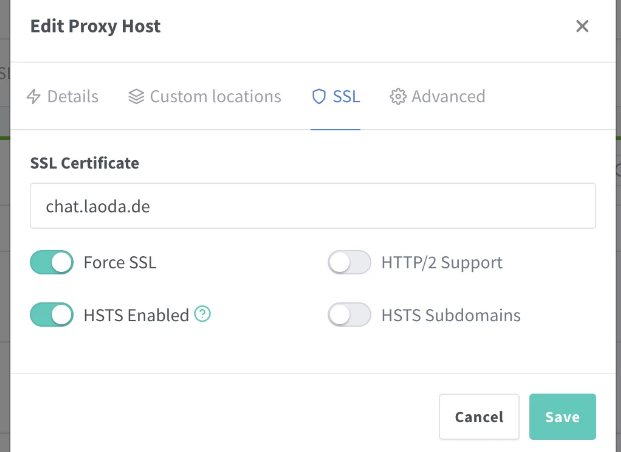Image resolution: width=621 pixels, height=452 pixels.
Task: Turn off the HSTS Enabled switch
Action: click(52, 315)
